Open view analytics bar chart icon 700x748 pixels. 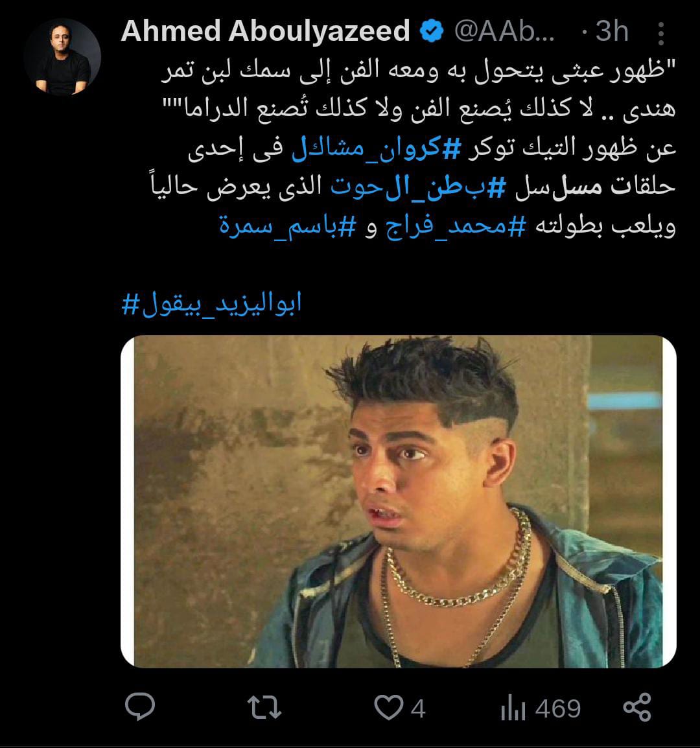click(513, 707)
